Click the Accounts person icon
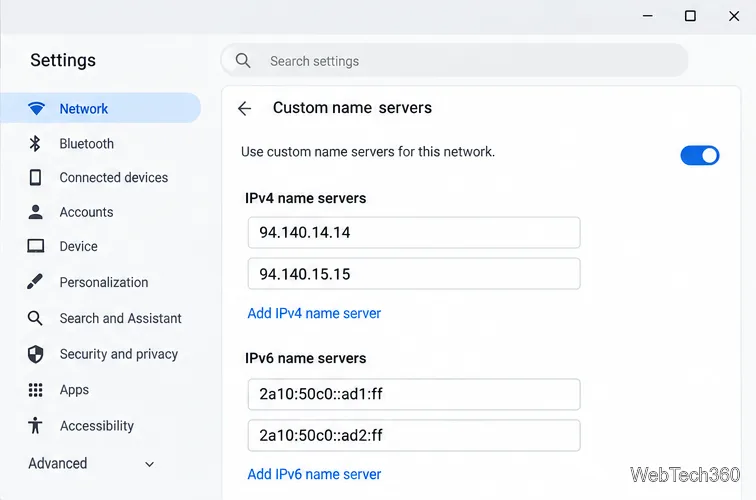Viewport: 756px width, 500px height. (x=35, y=212)
